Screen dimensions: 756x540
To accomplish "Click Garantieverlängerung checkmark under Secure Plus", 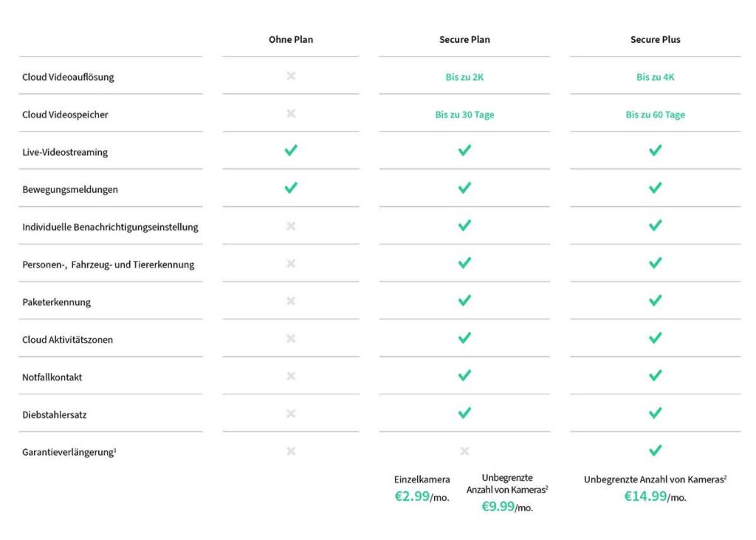I will tap(655, 451).
